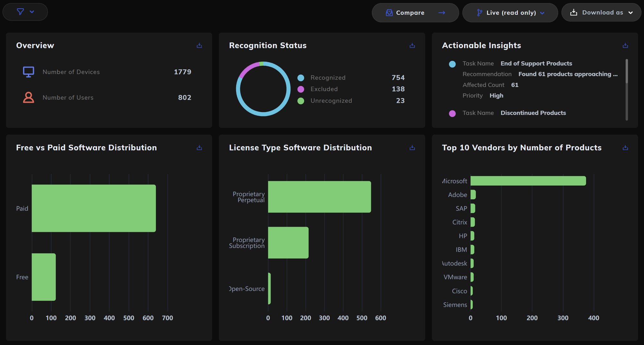The height and width of the screenshot is (345, 644).
Task: Click the Number of Devices monitor icon
Action: 29,72
